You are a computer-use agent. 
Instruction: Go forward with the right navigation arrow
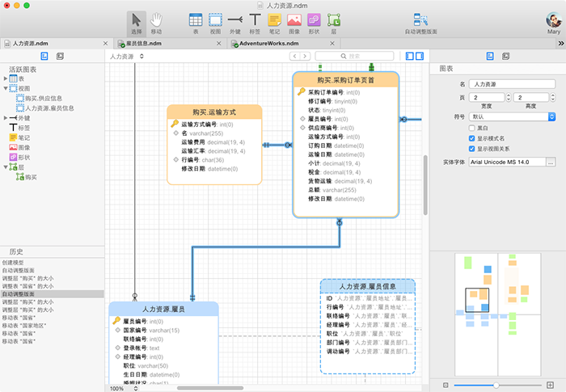pyautogui.click(x=305, y=56)
